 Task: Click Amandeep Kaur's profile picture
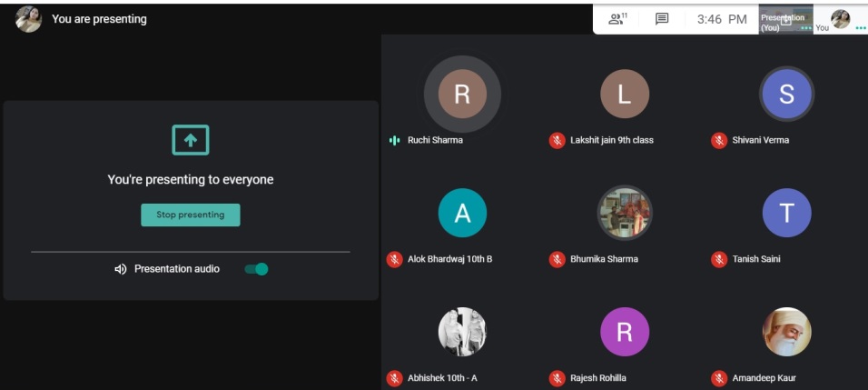pyautogui.click(x=786, y=332)
